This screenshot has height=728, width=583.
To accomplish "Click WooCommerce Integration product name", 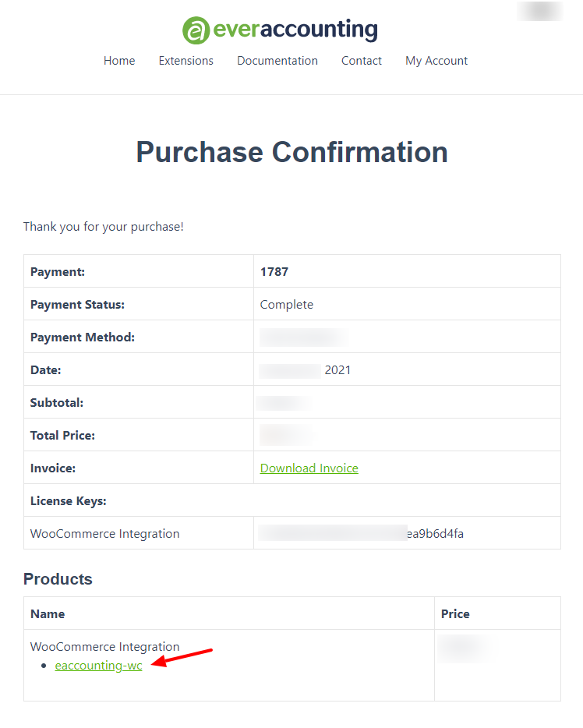I will (105, 646).
